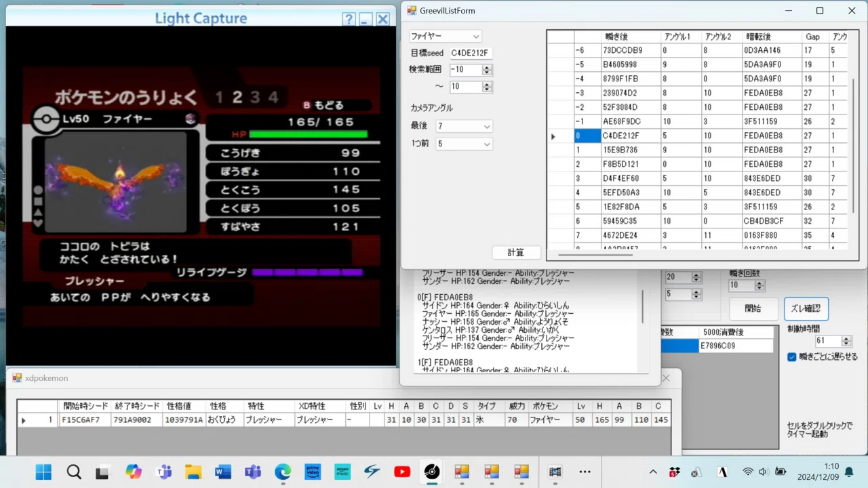
Task: Open Task View on the taskbar
Action: [x=102, y=472]
